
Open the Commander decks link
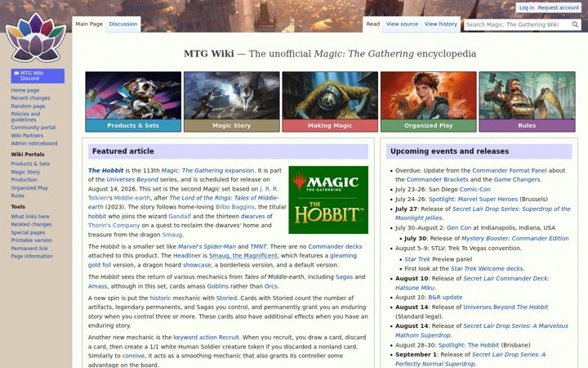pos(335,247)
